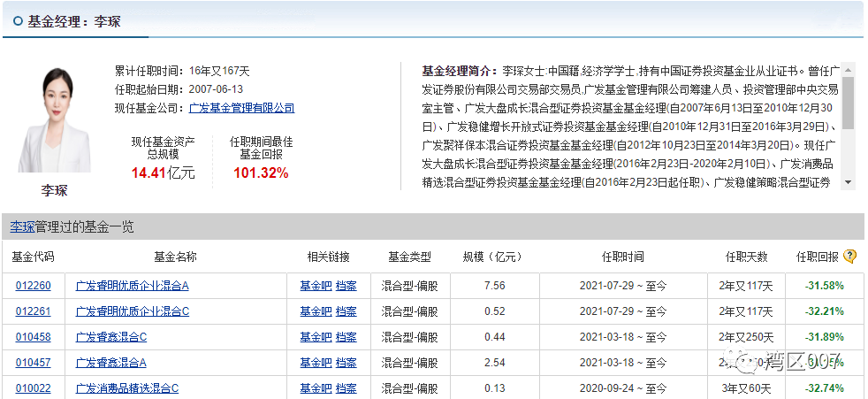
Task: Open 广发睿鑫混合A fund page
Action: pos(111,363)
